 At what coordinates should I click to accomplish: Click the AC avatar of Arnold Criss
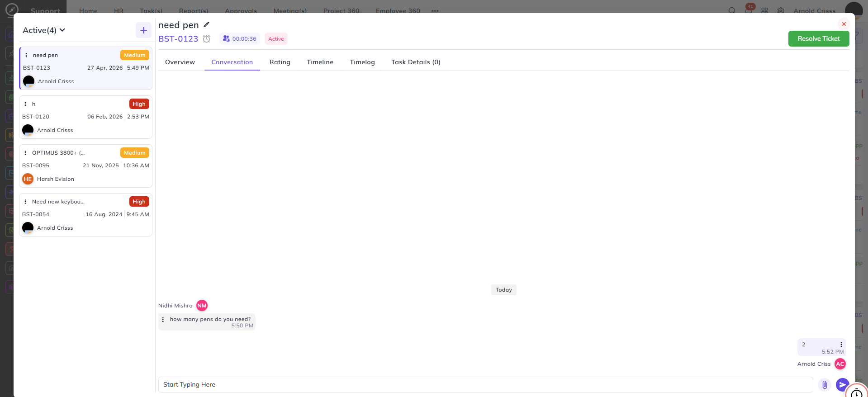coord(840,364)
